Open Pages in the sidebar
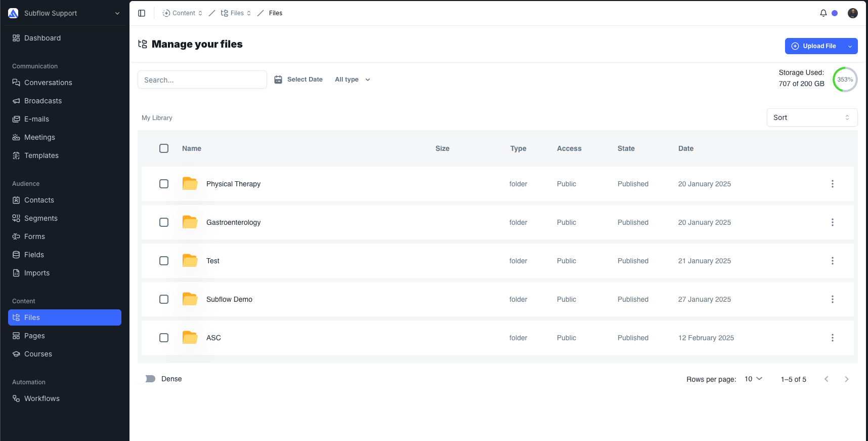The width and height of the screenshot is (868, 441). [65, 336]
